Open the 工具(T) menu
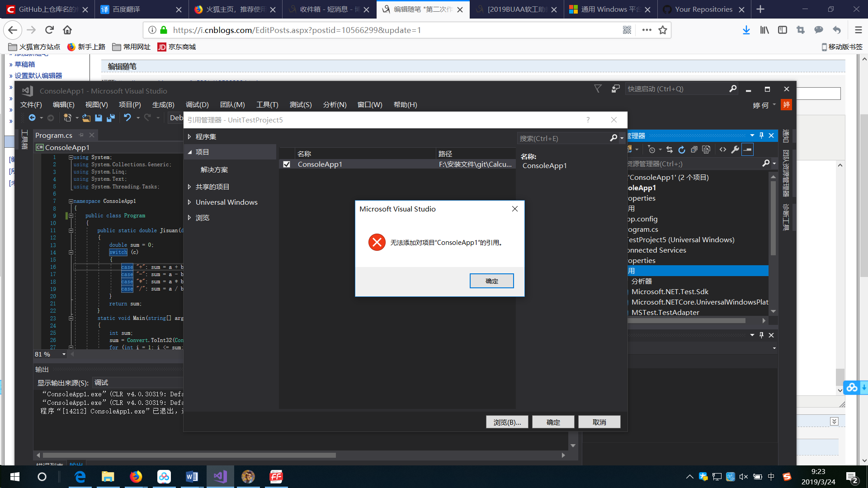Image resolution: width=868 pixels, height=488 pixels. coord(267,105)
